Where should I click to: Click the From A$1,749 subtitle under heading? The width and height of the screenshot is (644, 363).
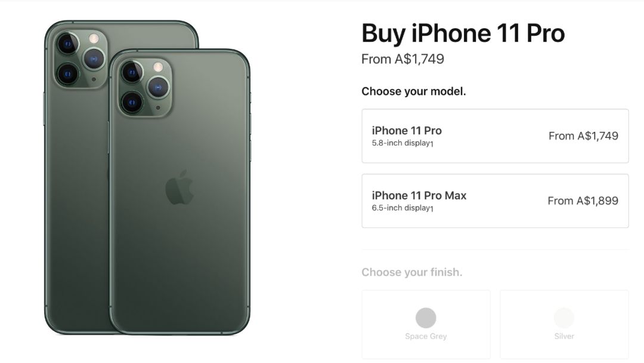point(402,59)
